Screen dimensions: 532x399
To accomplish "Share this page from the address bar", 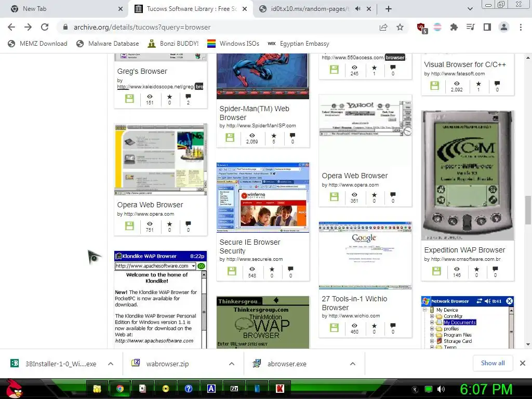I will (383, 27).
